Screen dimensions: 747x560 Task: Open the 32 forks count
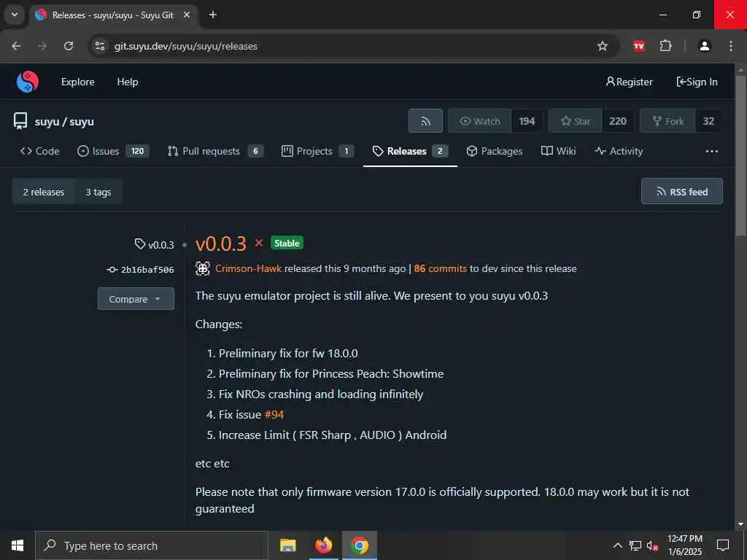click(708, 121)
